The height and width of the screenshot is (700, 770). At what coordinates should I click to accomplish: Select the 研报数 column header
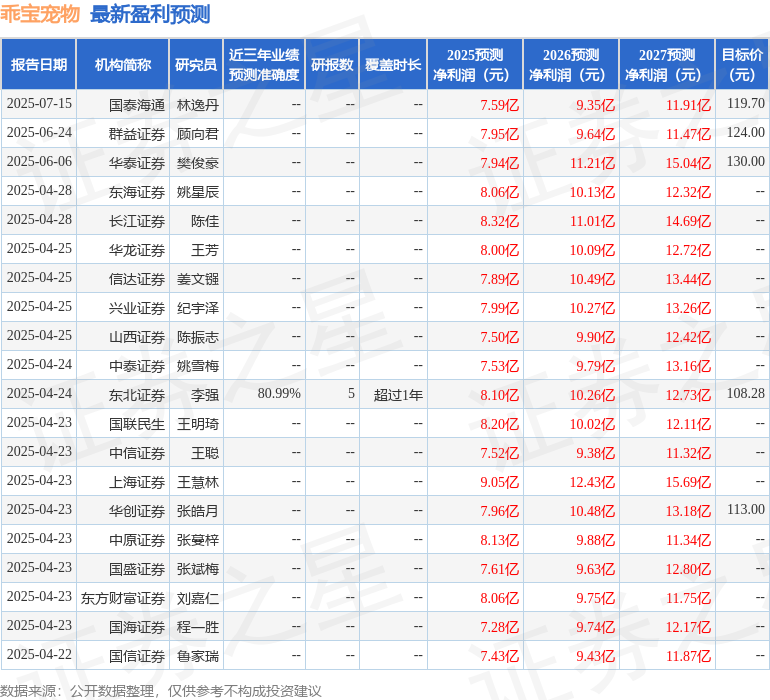click(332, 65)
